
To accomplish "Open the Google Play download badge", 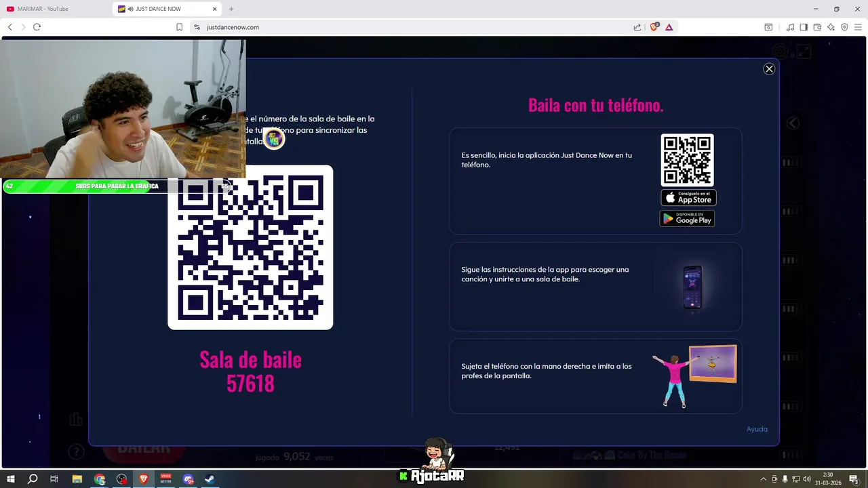I will pyautogui.click(x=687, y=218).
